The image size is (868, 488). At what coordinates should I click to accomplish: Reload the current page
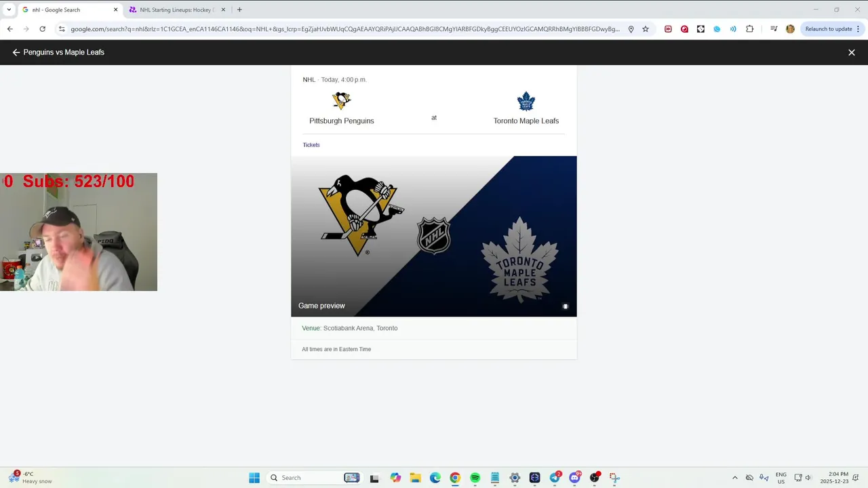[x=42, y=29]
